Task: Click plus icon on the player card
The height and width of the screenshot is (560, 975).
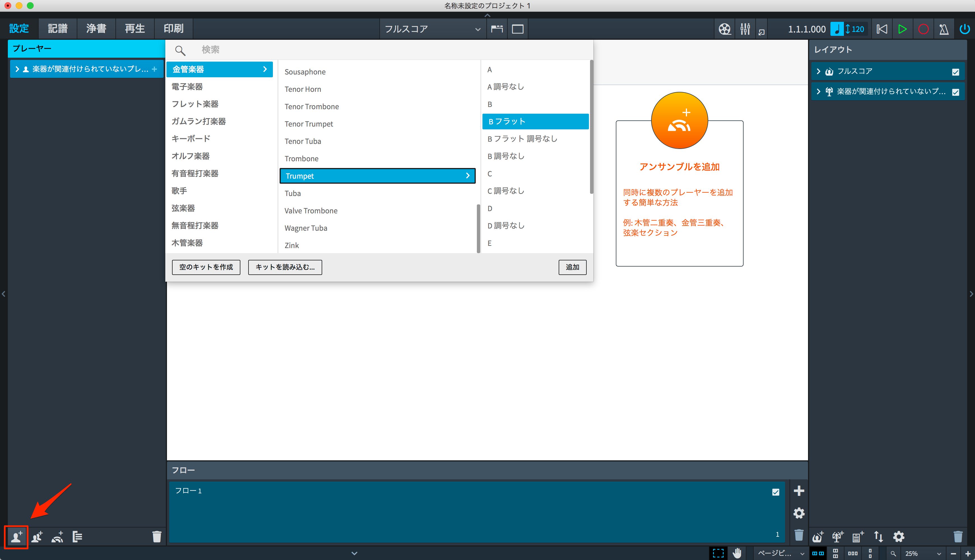Action: [154, 69]
